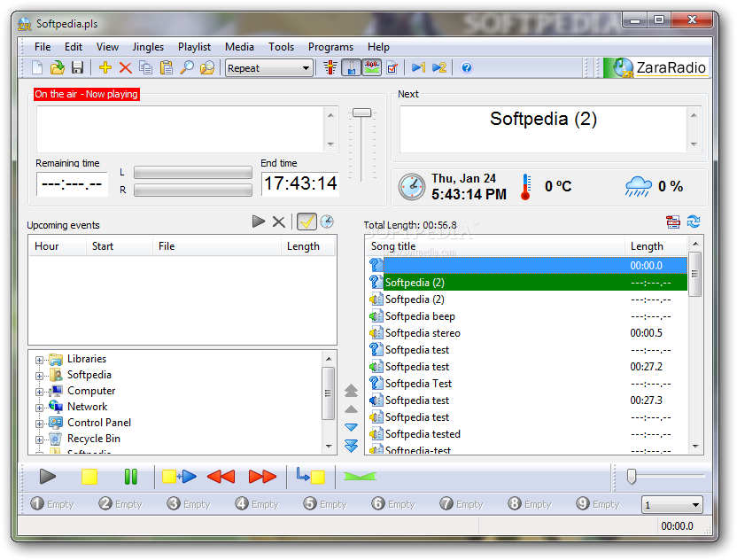The height and width of the screenshot is (560, 737).
Task: Click the vertical main volume slider handle
Action: point(362,113)
